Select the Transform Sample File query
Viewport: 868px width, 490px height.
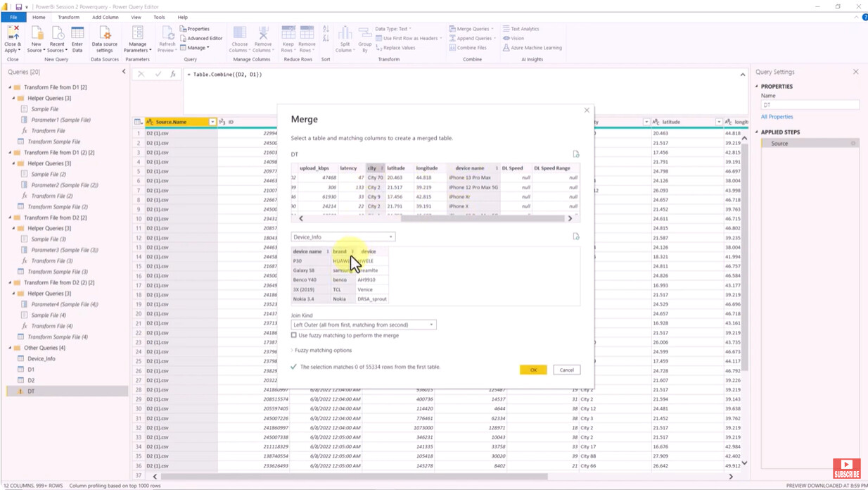[54, 142]
